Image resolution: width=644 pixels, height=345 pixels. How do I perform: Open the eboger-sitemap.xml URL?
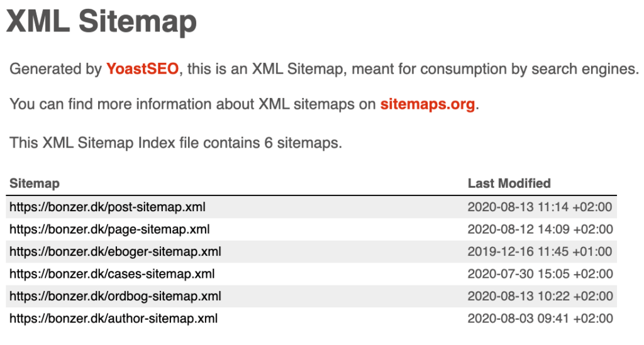(x=116, y=251)
